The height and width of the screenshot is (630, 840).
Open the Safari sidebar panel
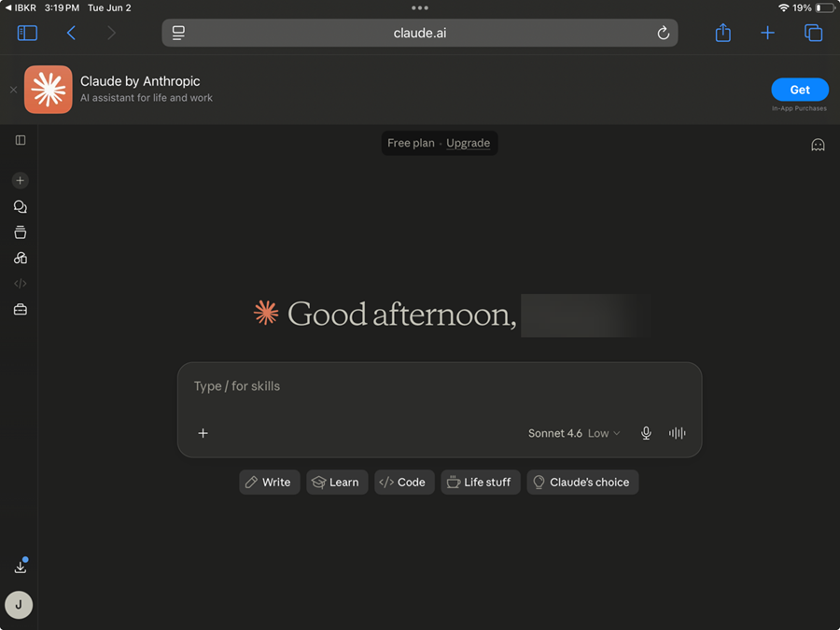(x=27, y=34)
